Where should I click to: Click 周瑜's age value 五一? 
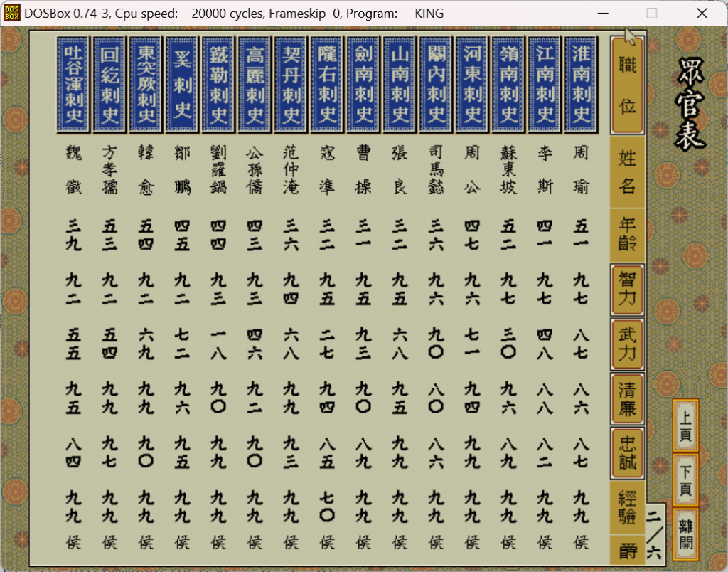[x=581, y=235]
